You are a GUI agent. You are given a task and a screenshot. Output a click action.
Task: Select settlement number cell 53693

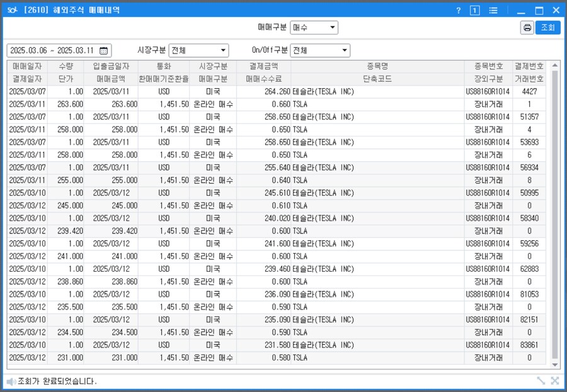point(529,142)
